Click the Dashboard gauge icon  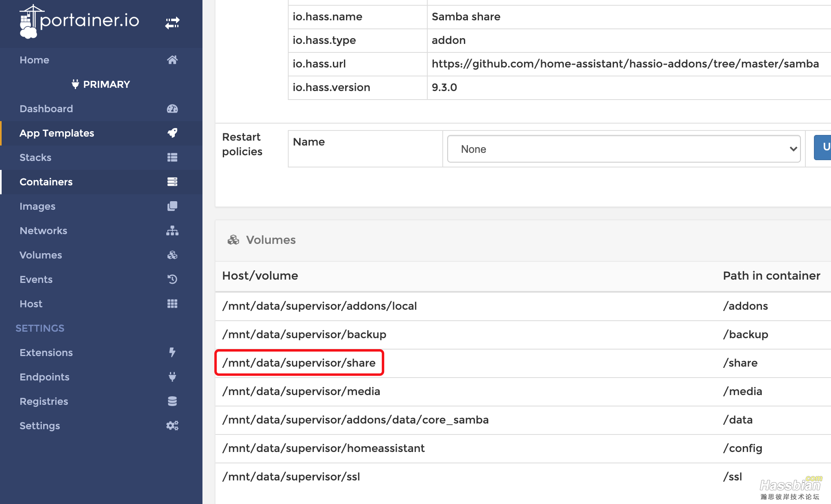click(x=172, y=109)
